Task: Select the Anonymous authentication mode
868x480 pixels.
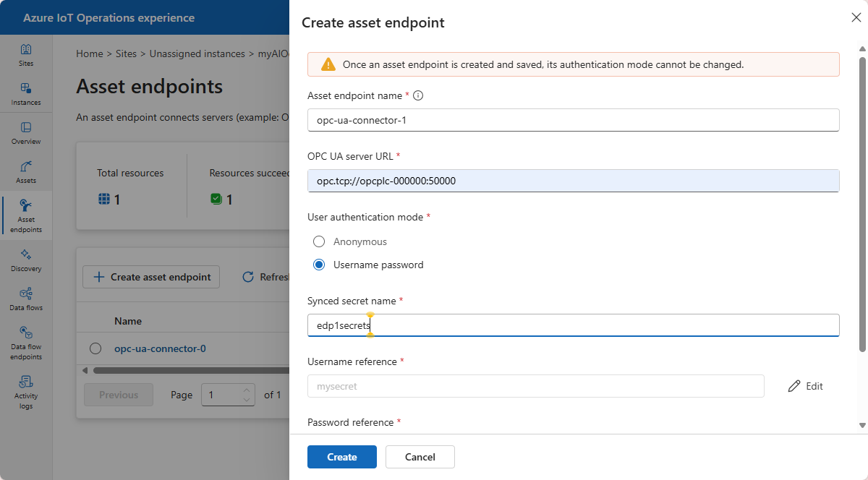Action: [x=319, y=241]
